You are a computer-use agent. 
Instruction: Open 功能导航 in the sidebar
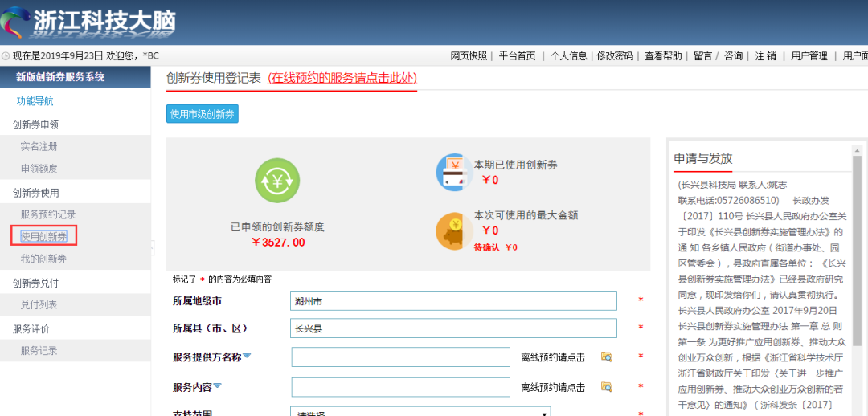[35, 101]
